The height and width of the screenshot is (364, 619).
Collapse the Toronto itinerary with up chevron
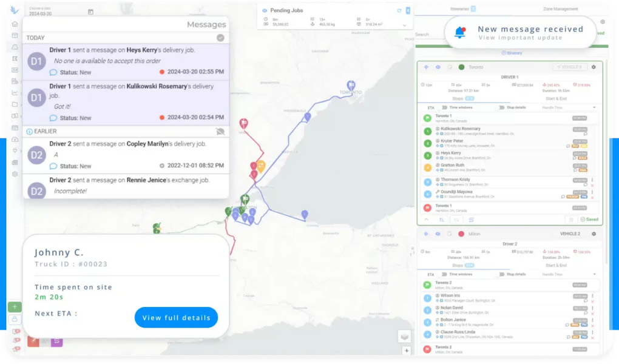pos(426,220)
